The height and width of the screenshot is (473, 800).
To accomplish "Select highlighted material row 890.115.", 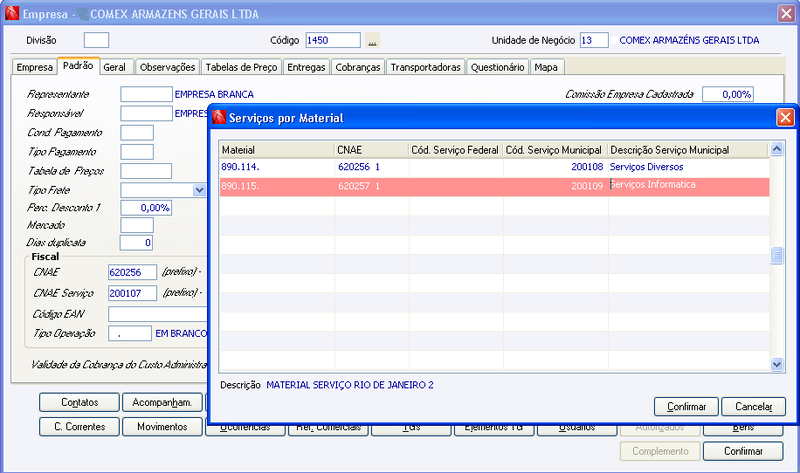I will 494,187.
